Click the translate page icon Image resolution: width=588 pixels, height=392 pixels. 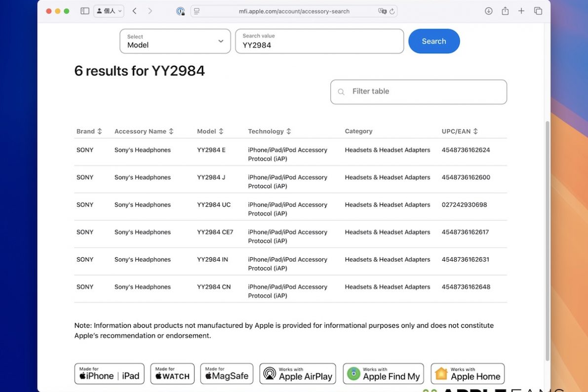click(382, 11)
